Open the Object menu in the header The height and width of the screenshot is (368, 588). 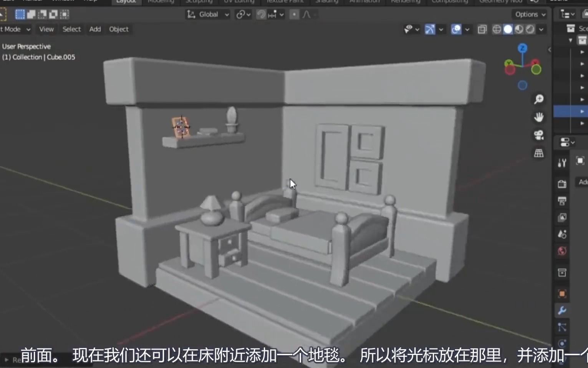click(x=119, y=29)
